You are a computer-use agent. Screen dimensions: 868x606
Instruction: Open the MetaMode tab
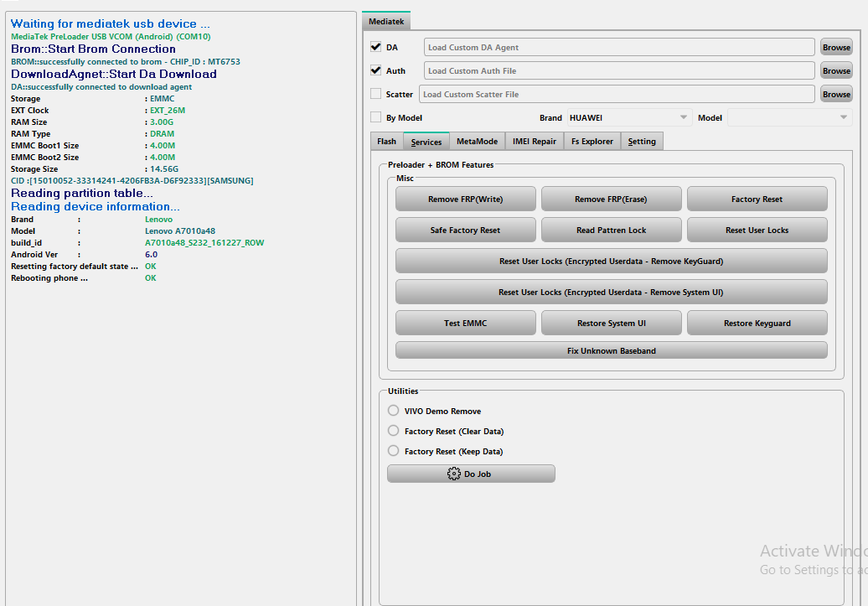click(x=478, y=142)
